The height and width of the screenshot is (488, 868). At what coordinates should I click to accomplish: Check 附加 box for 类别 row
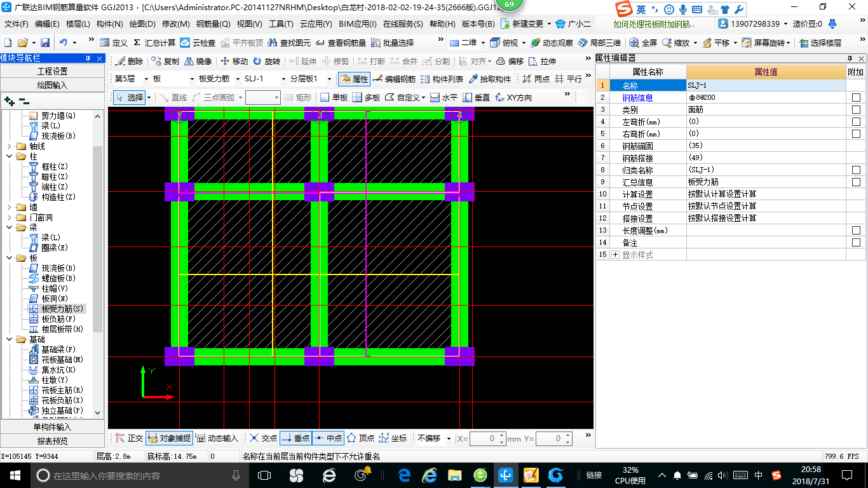pos(856,110)
